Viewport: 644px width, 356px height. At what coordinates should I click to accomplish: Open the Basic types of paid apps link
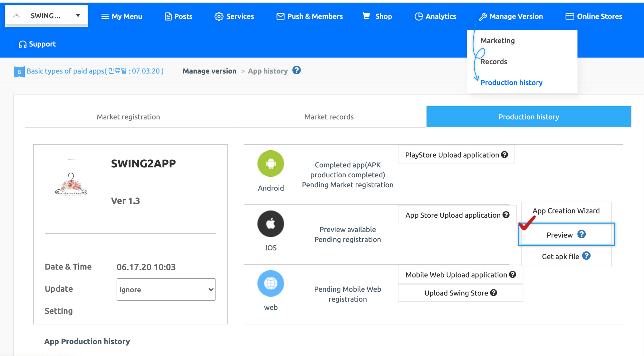95,71
